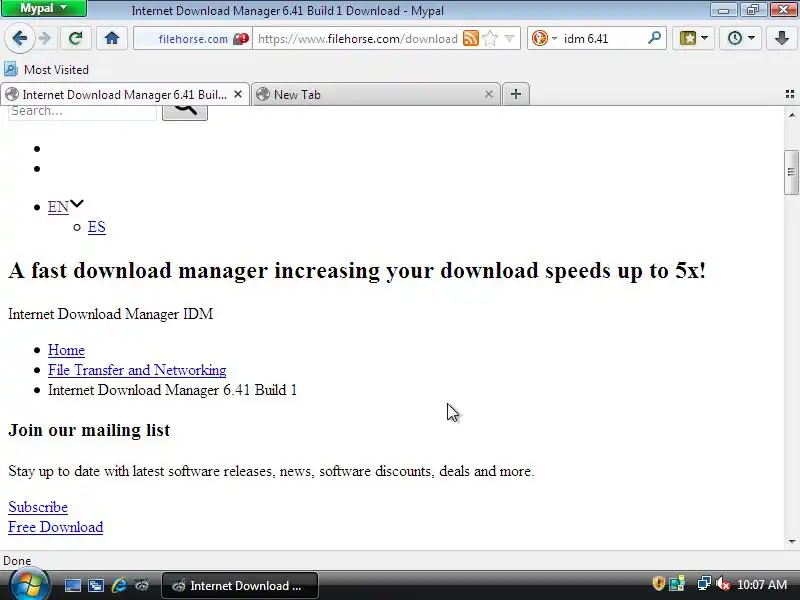
Task: Close the New Tab tab
Action: click(x=489, y=94)
